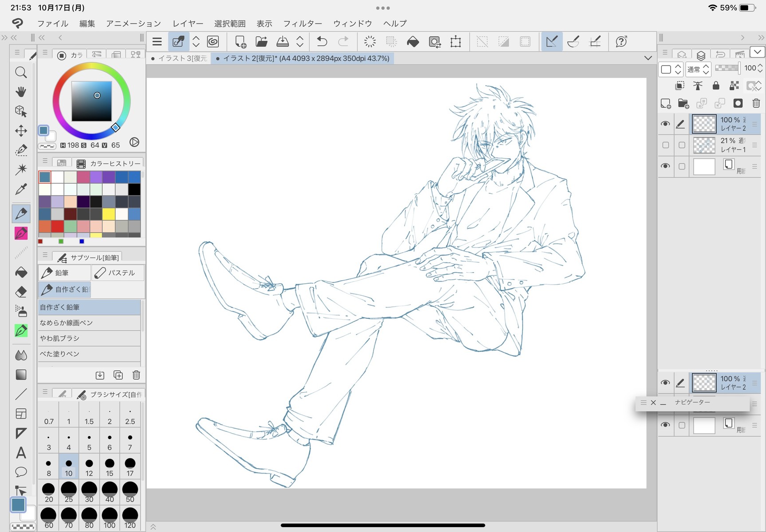Create a new raster layer
This screenshot has height=532, width=766.
pyautogui.click(x=666, y=103)
